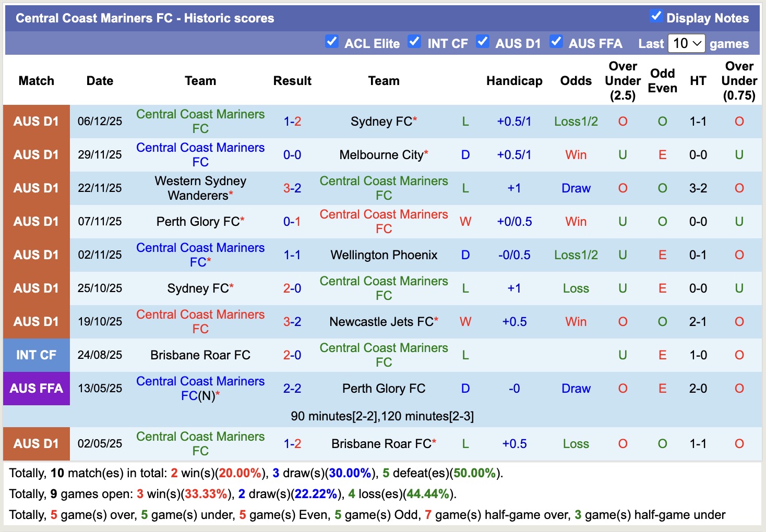The width and height of the screenshot is (766, 532).
Task: Select Western Sydney Wanderers team name
Action: tap(200, 188)
